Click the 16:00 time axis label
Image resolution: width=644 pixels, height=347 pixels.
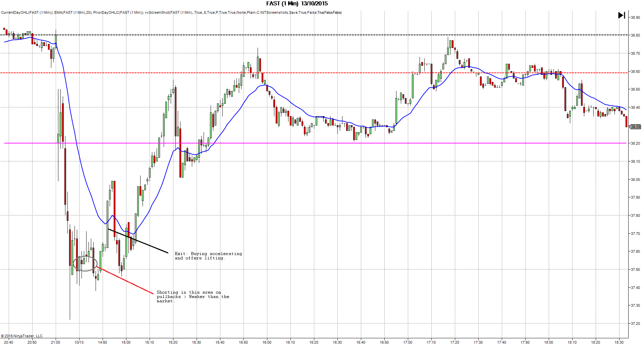click(x=267, y=343)
